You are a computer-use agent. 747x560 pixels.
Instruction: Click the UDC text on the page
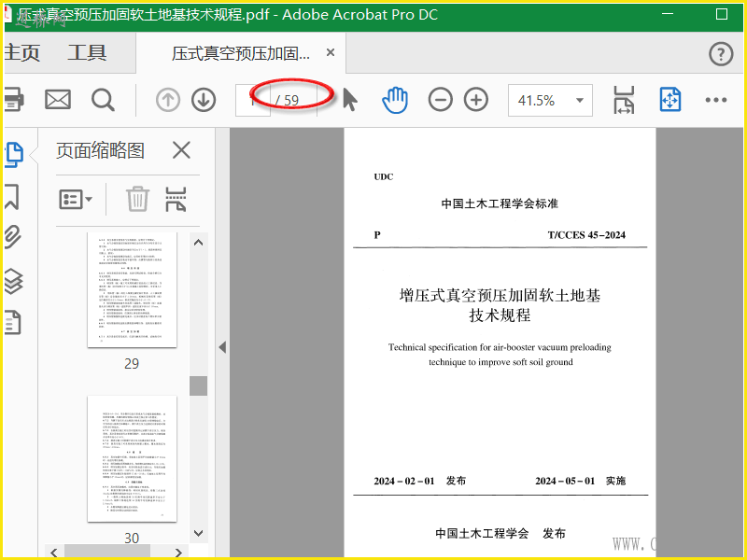(x=384, y=176)
